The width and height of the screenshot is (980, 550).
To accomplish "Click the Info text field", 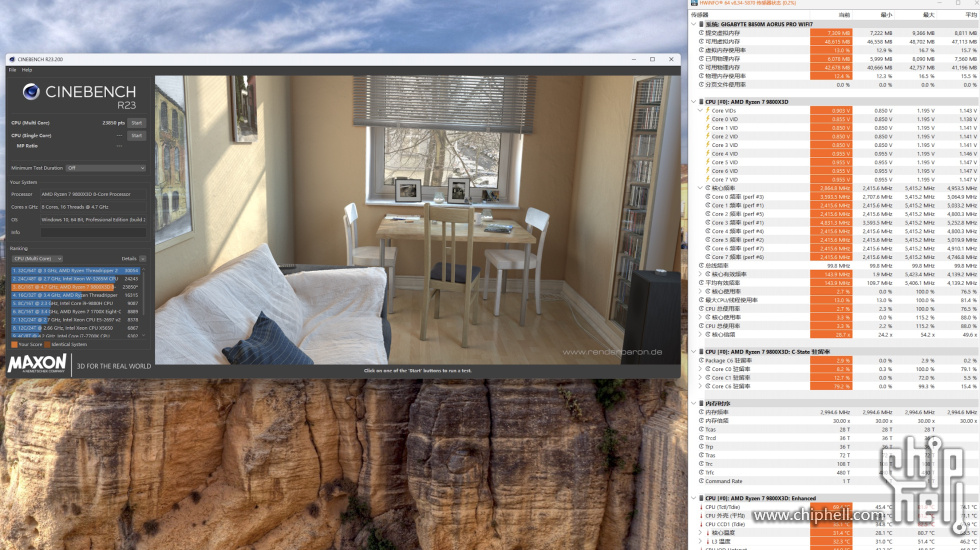I will click(x=92, y=232).
